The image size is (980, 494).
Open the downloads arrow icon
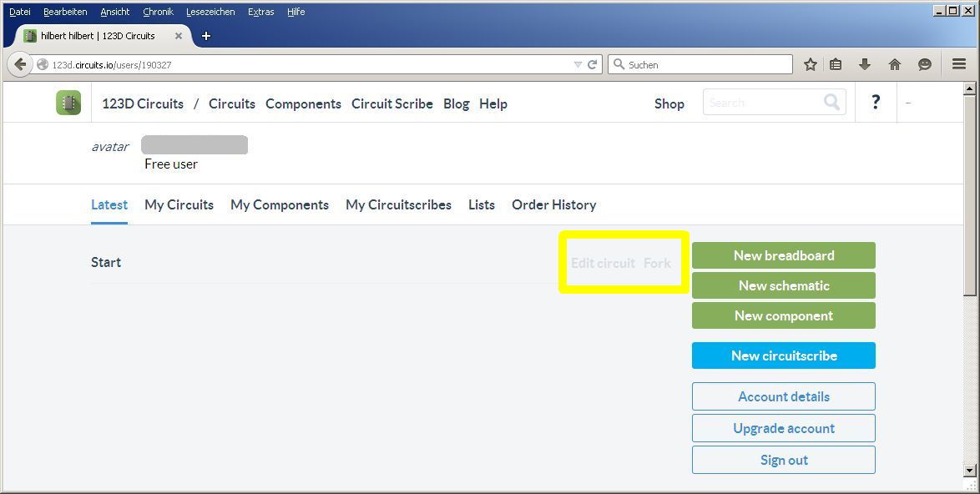tap(865, 64)
